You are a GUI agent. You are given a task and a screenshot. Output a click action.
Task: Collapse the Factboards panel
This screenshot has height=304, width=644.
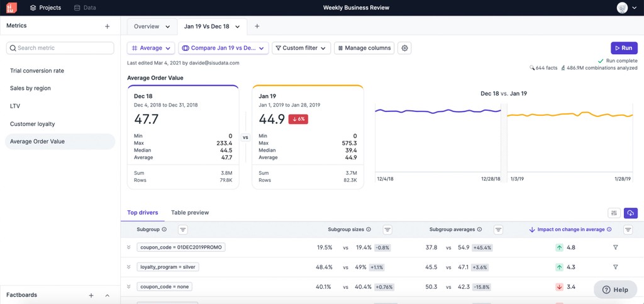108,295
